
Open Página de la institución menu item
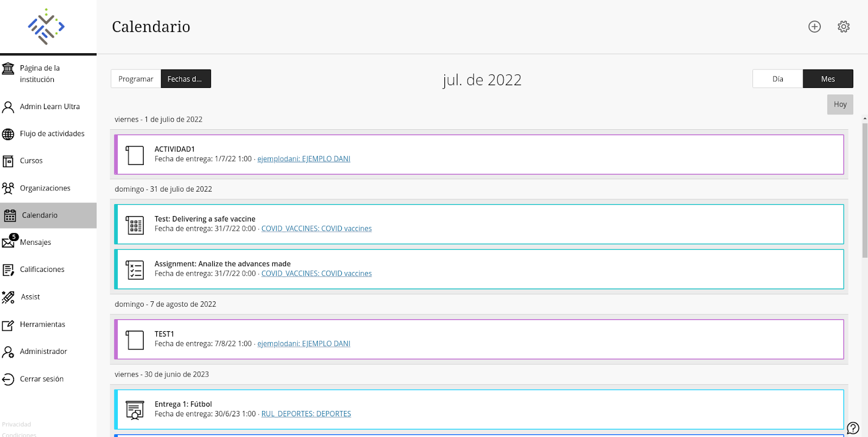click(48, 74)
